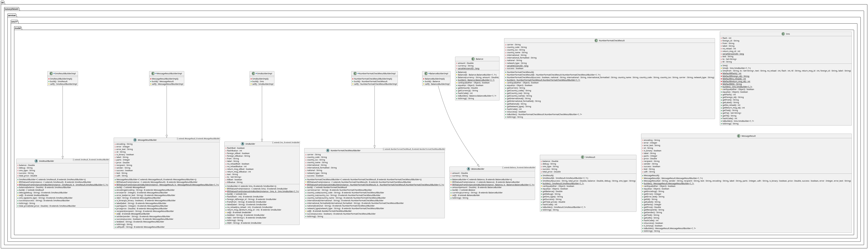Click the class icon of NumberFormatCheckResultBuilderImpl
The height and width of the screenshot is (249, 868).
point(355,73)
